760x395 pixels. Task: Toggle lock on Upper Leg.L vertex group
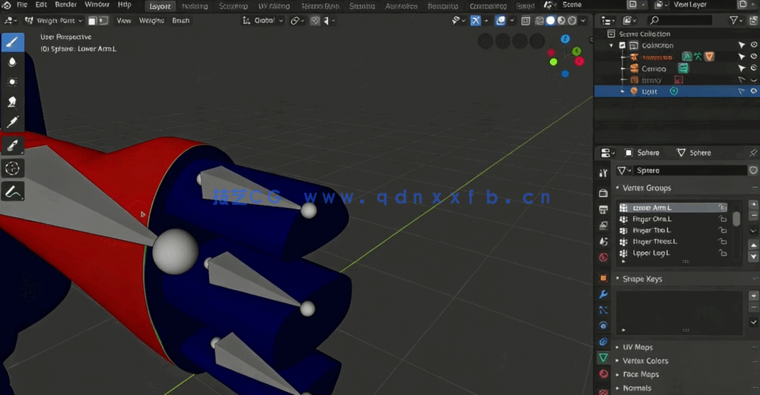point(723,253)
